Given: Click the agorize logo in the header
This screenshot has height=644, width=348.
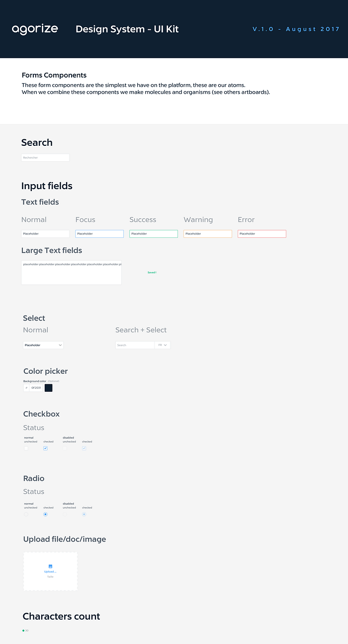Looking at the screenshot, I should tap(35, 29).
